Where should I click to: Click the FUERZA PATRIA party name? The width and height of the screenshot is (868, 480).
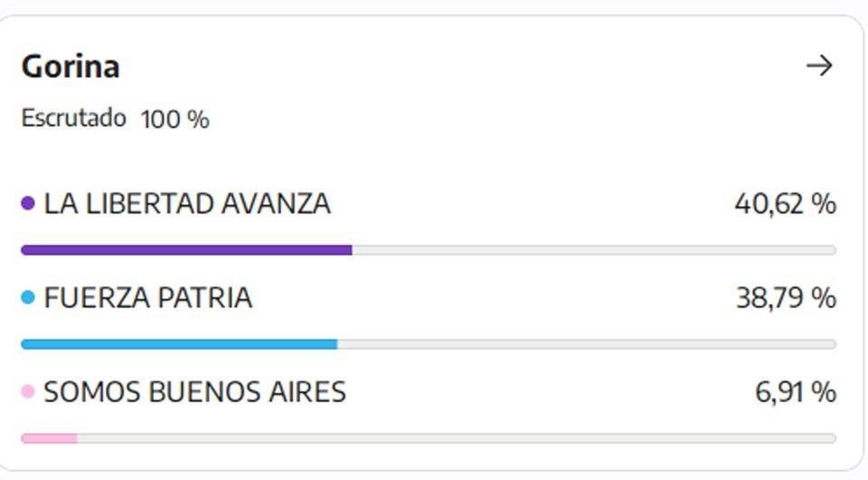click(147, 298)
